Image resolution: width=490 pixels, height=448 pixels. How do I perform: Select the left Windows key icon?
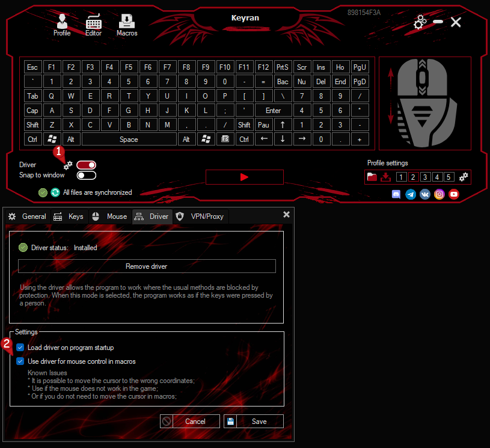(x=52, y=140)
